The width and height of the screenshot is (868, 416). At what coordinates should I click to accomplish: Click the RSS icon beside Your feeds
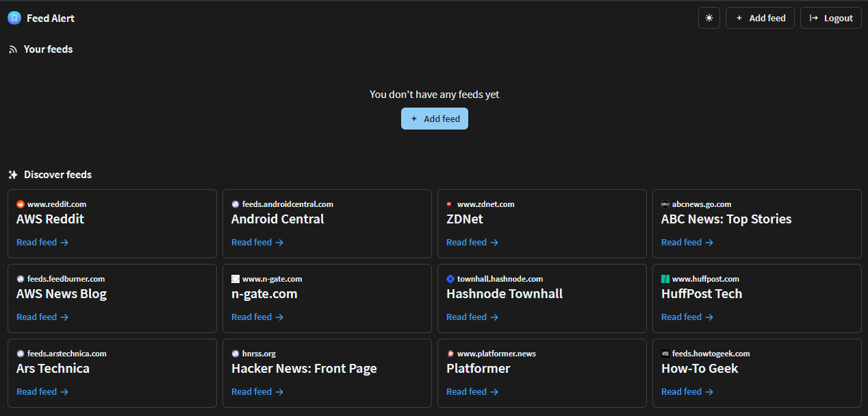coord(12,49)
